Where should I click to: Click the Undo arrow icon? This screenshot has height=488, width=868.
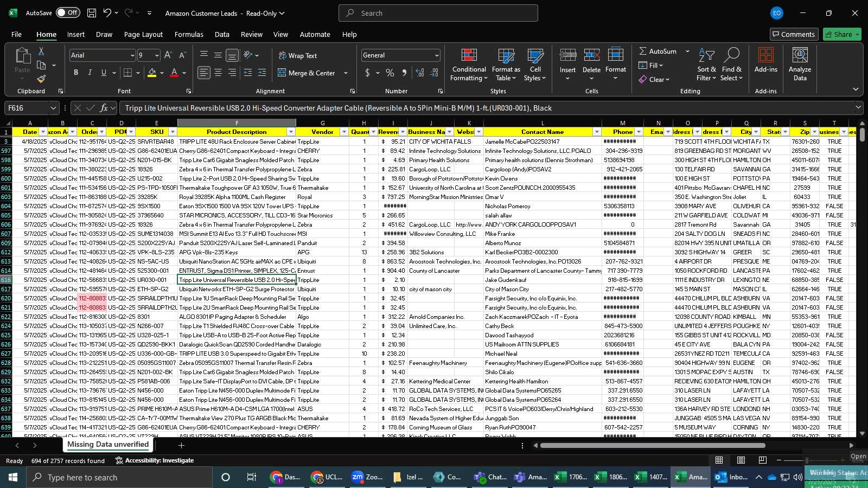tap(107, 12)
